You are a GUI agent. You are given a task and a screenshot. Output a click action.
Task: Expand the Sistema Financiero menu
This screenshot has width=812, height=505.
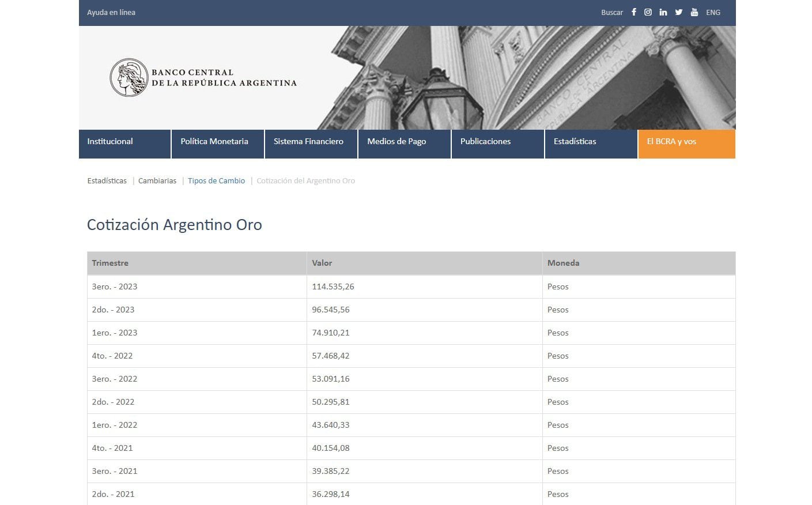pos(308,142)
